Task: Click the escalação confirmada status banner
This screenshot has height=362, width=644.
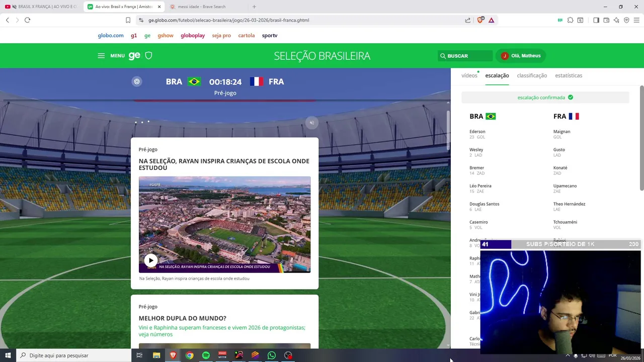Action: click(x=545, y=98)
